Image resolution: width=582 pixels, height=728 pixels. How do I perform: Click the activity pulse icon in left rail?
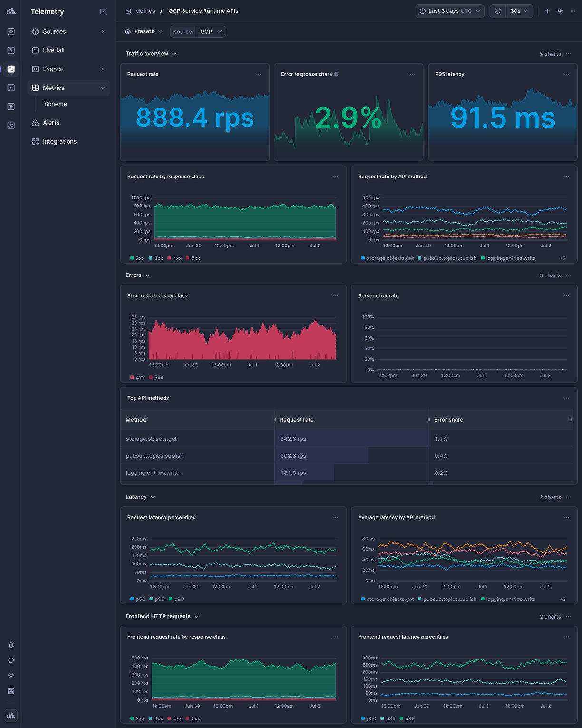click(x=11, y=50)
